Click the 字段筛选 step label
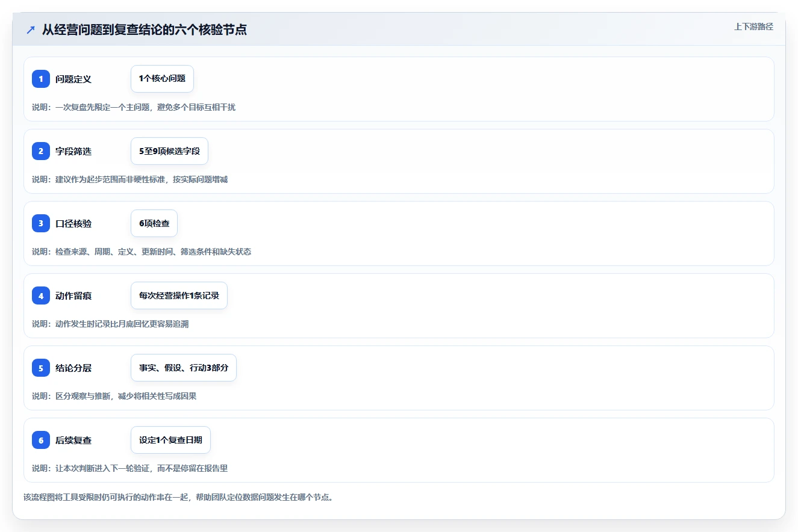 tap(73, 151)
